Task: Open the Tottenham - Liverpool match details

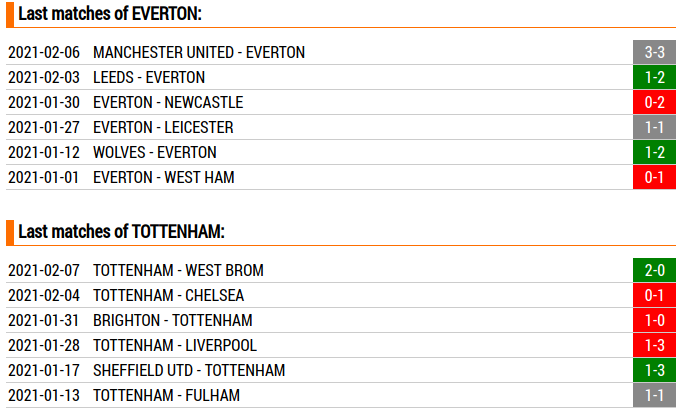Action: [x=174, y=345]
